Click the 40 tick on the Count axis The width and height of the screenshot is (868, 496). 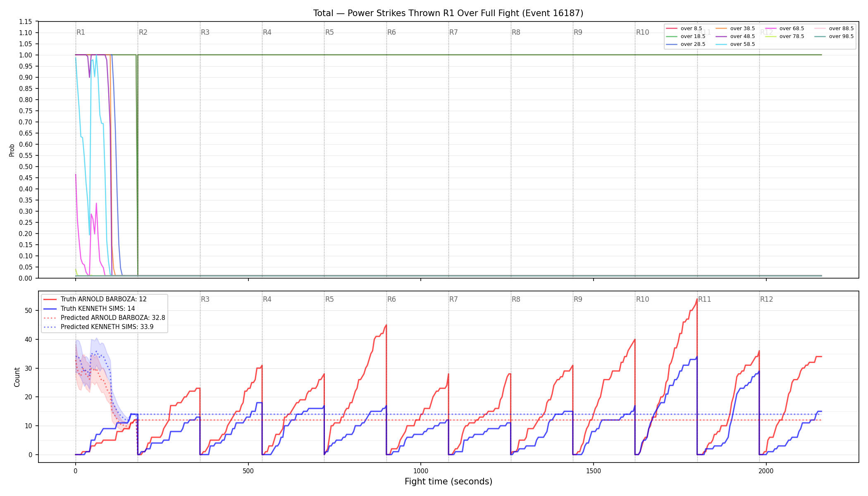pos(29,339)
